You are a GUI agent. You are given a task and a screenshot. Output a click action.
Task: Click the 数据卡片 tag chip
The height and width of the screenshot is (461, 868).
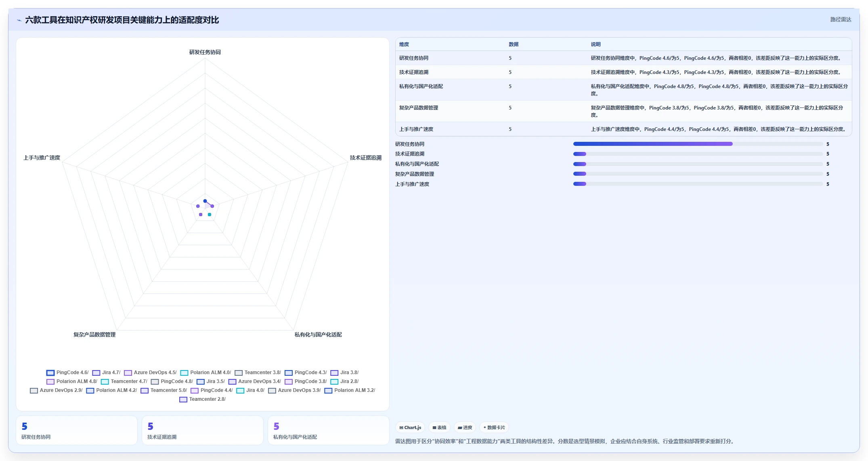[x=494, y=427]
